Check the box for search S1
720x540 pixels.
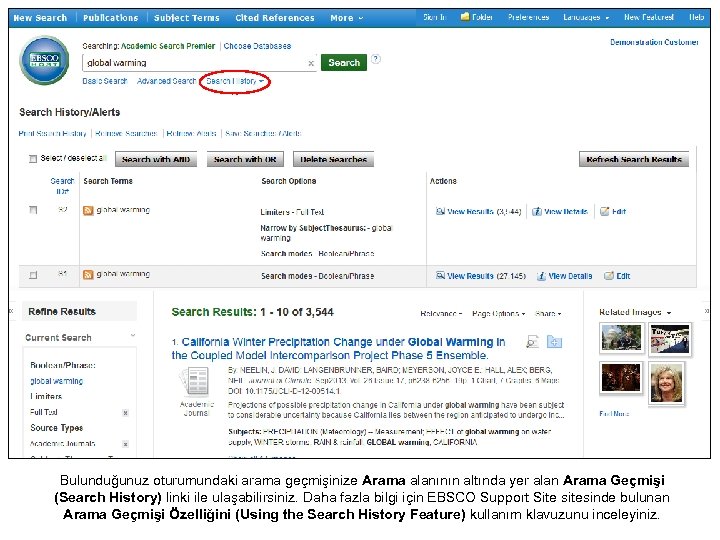point(33,275)
